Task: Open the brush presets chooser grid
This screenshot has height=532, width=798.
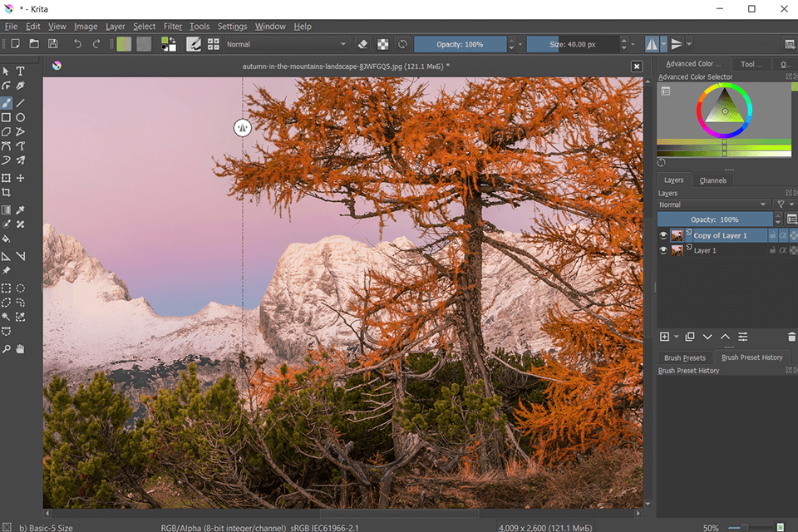Action: [214, 44]
